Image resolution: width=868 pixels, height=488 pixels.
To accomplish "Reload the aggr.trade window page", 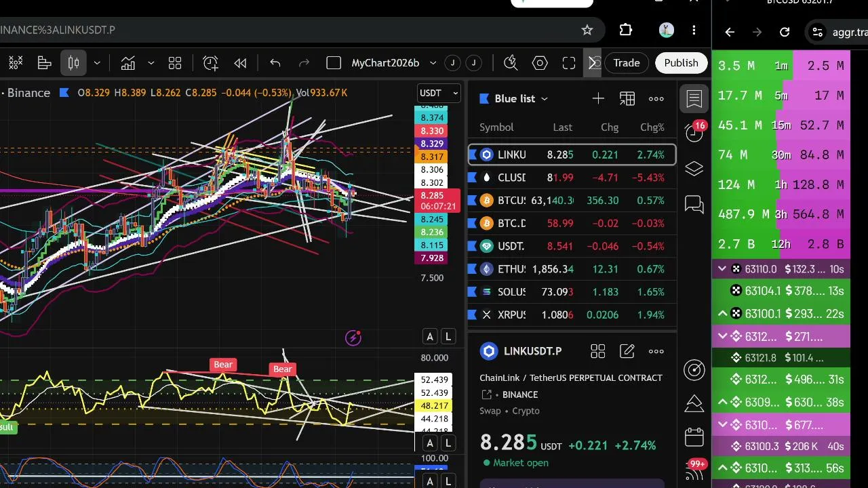I will coord(785,32).
